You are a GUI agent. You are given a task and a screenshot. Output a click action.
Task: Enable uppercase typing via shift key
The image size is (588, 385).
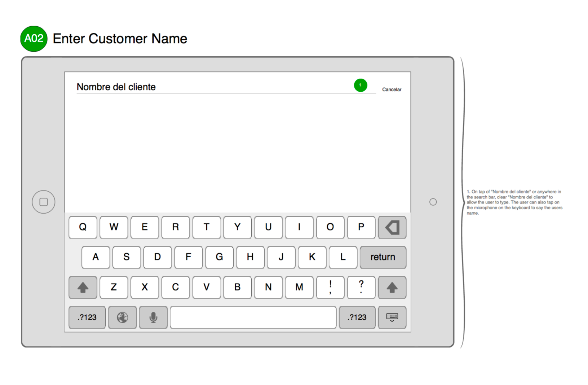(83, 288)
